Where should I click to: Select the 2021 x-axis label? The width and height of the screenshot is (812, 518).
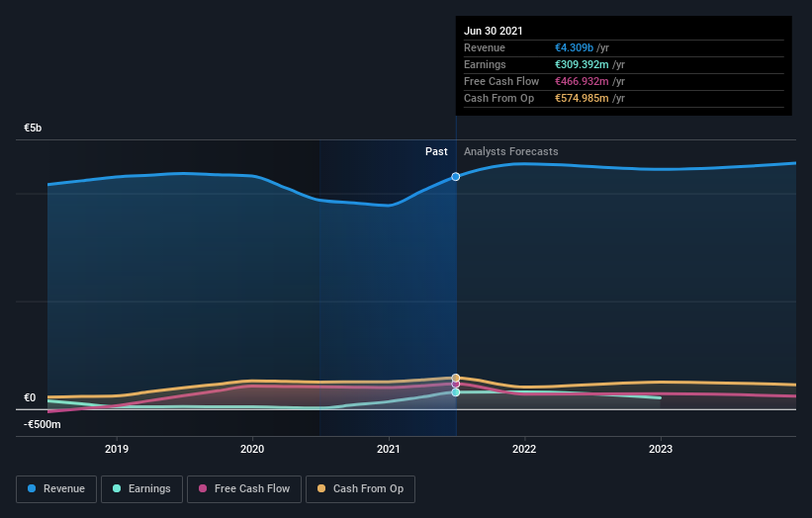389,449
